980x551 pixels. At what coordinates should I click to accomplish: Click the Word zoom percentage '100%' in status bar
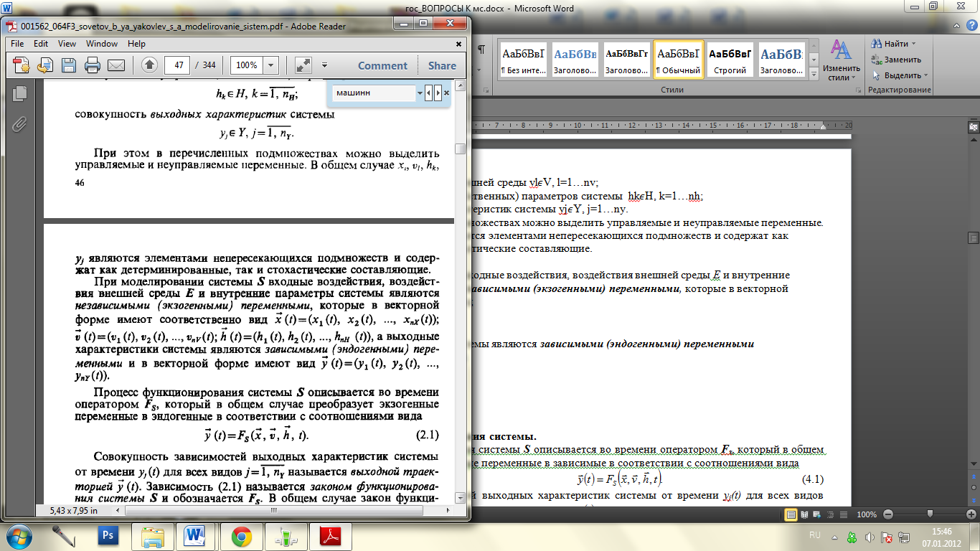tap(867, 514)
